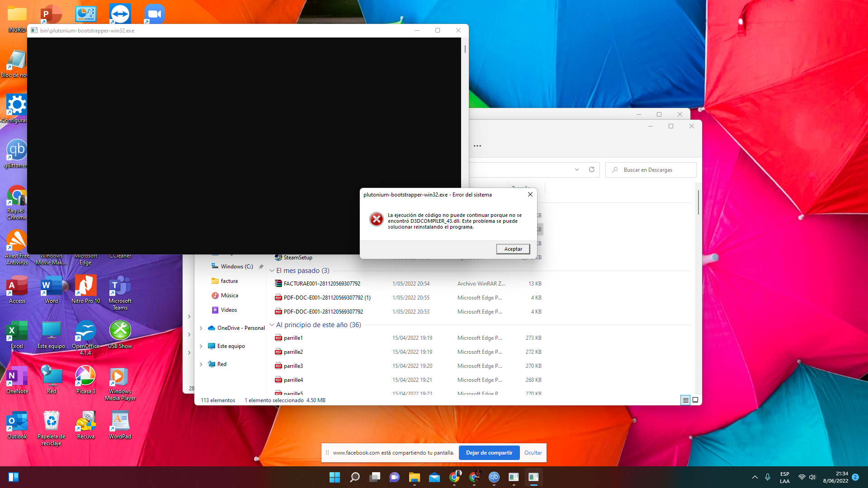Viewport: 868px width, 488px height.
Task: Open address bar history dropdown
Action: [577, 170]
